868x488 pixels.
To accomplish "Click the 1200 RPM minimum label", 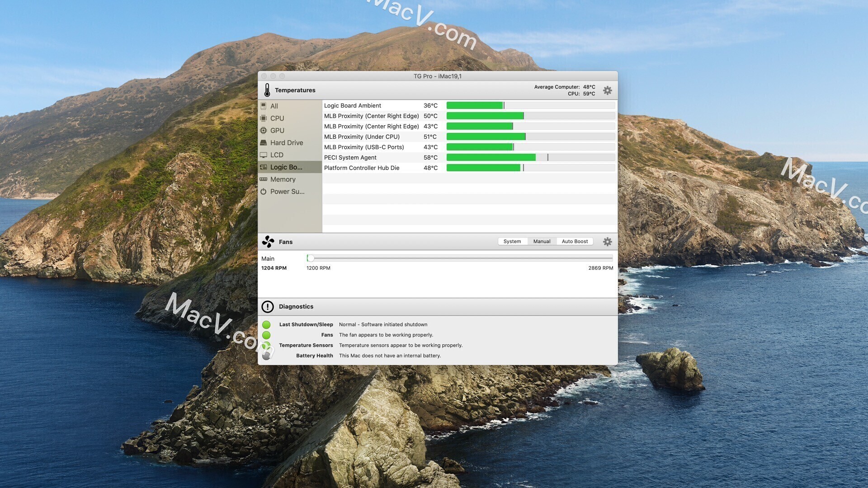I will [318, 268].
